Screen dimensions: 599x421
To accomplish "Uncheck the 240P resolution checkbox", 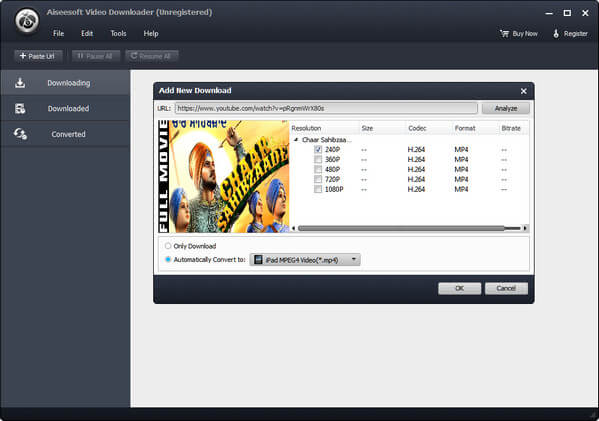I will tap(318, 149).
